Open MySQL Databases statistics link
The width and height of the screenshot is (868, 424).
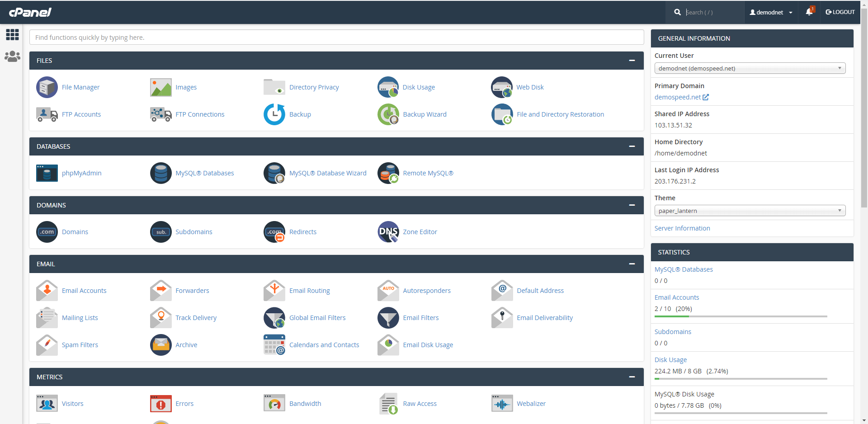pos(684,269)
